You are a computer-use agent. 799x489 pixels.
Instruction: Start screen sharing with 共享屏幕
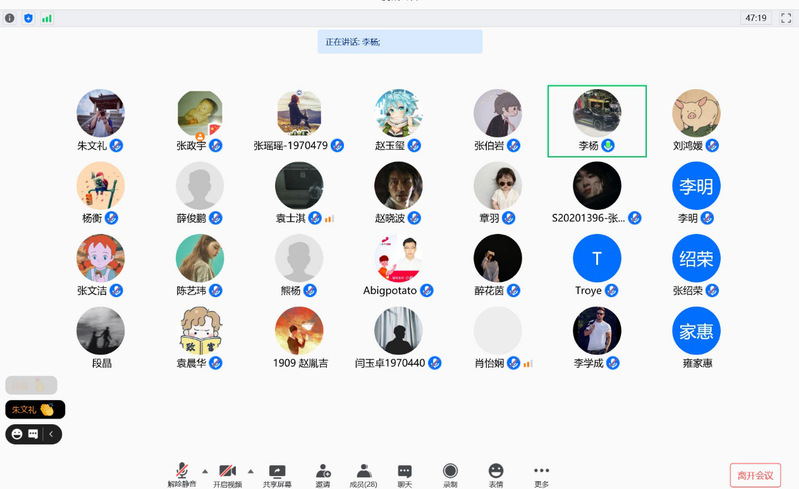(277, 472)
